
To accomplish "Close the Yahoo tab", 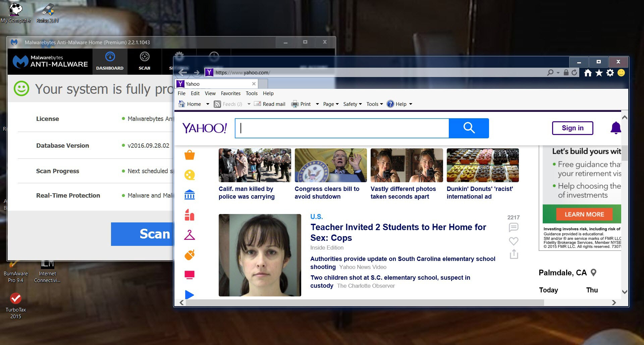I will click(254, 84).
